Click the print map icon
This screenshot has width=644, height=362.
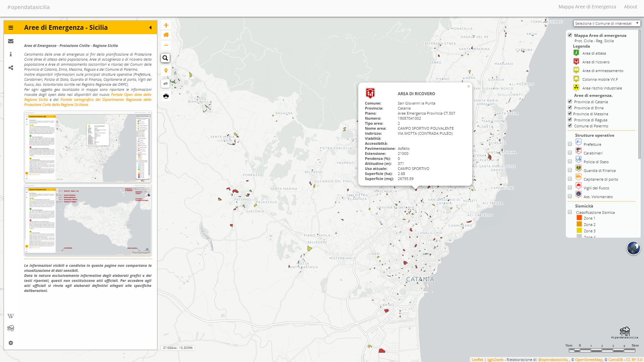tap(166, 96)
